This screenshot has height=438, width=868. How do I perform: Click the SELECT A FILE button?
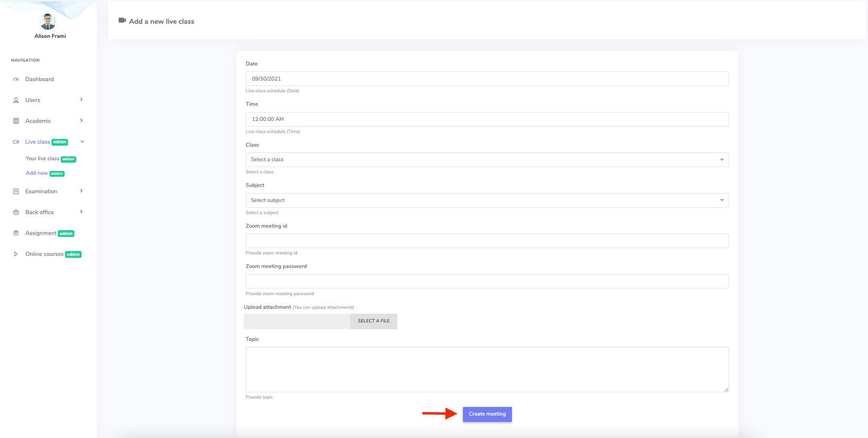(374, 321)
